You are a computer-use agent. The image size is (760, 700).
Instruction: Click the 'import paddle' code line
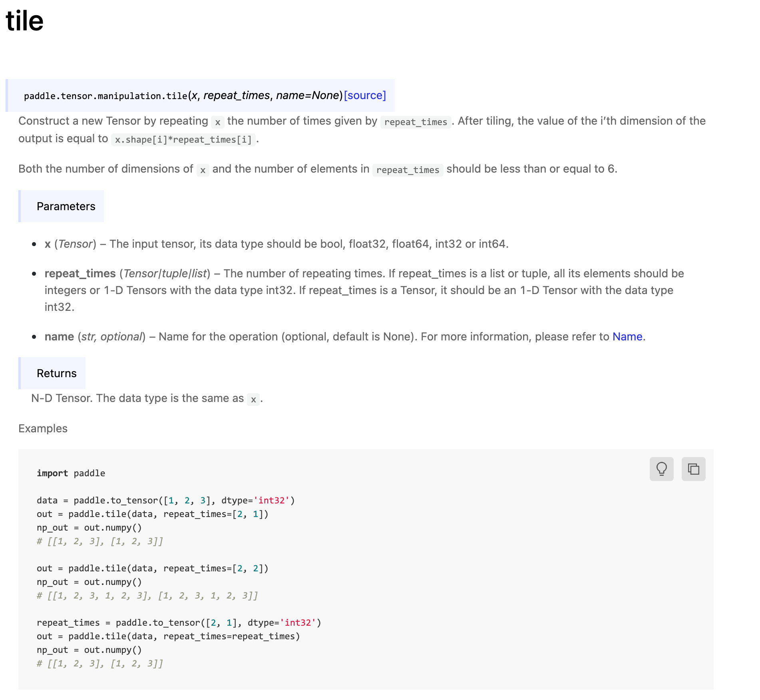pyautogui.click(x=71, y=473)
